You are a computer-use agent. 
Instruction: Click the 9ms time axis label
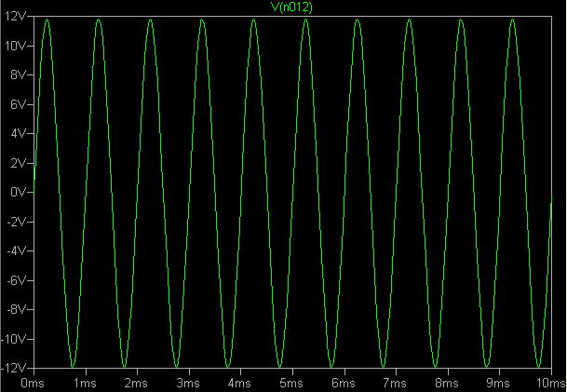point(498,383)
